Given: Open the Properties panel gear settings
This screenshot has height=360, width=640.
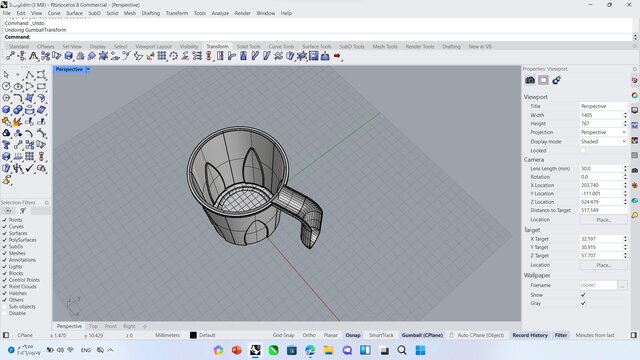Looking at the screenshot, I should (635, 69).
